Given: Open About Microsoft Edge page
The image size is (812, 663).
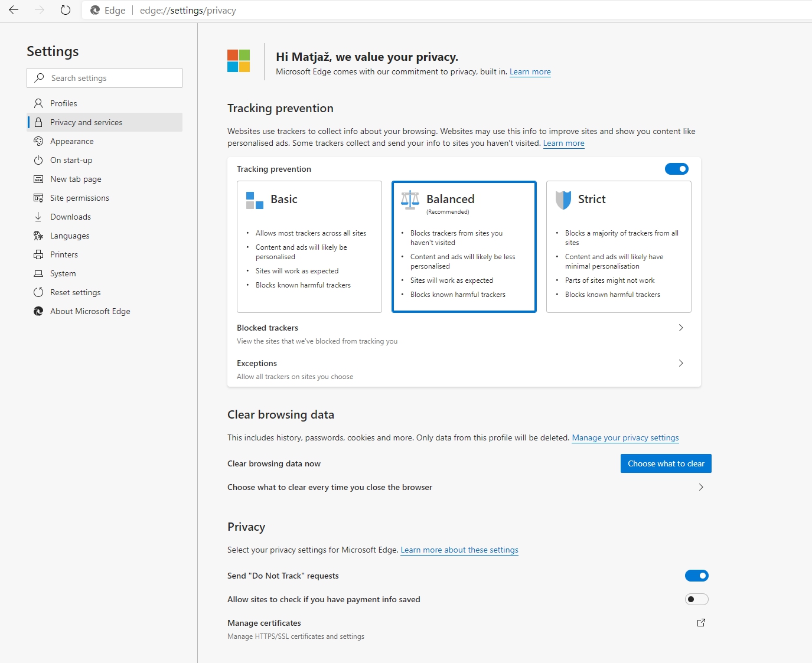Looking at the screenshot, I should click(x=105, y=311).
